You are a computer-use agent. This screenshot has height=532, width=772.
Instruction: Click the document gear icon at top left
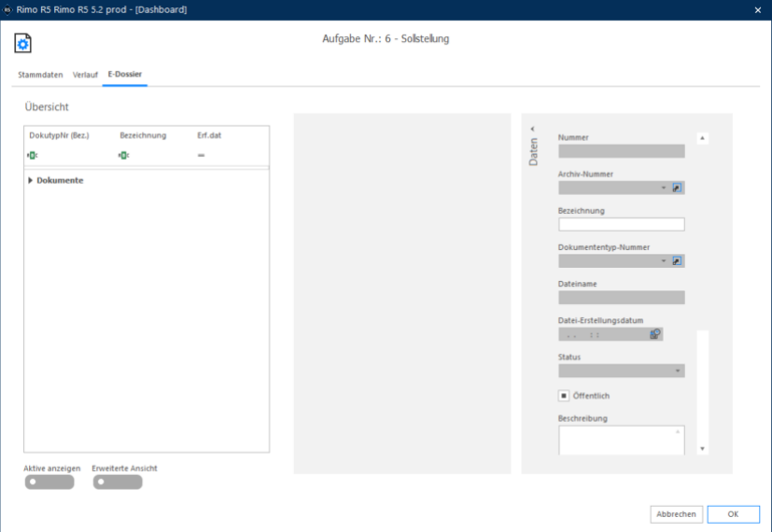click(x=22, y=43)
